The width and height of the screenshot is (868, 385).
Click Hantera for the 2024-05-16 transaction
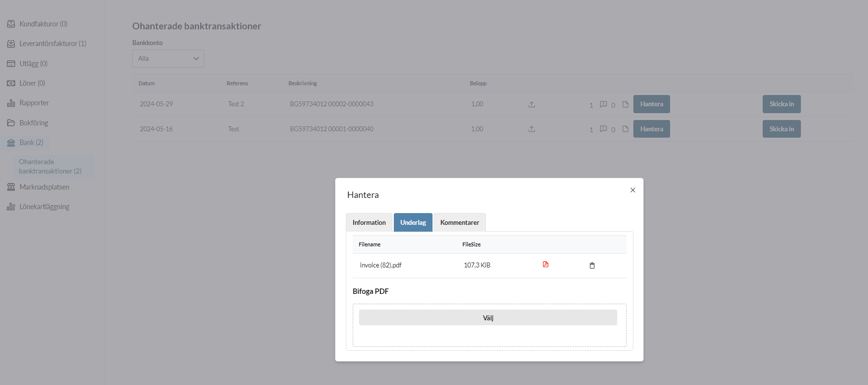pyautogui.click(x=651, y=129)
